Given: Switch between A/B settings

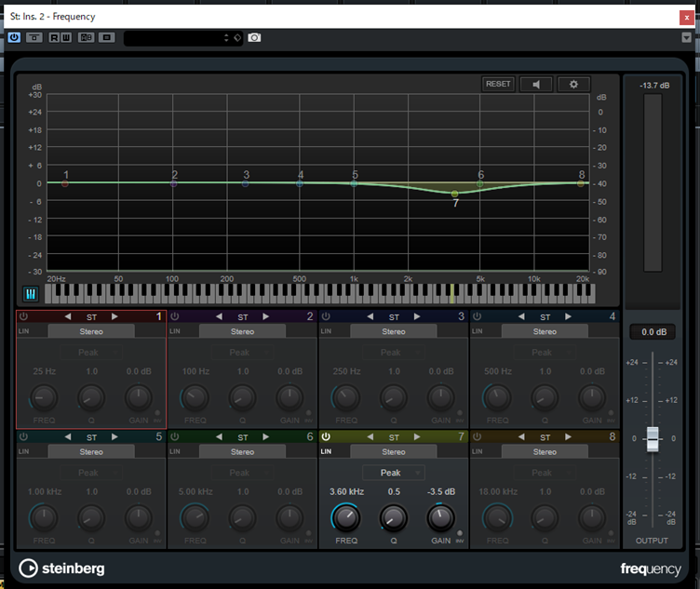Looking at the screenshot, I should pyautogui.click(x=86, y=37).
